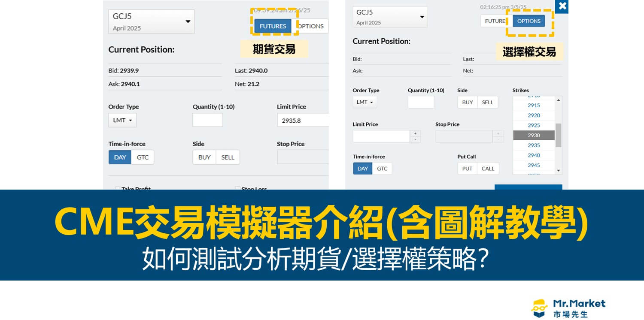This screenshot has width=644, height=320.
Task: Click Quantity field in futures panel
Action: coord(208,120)
